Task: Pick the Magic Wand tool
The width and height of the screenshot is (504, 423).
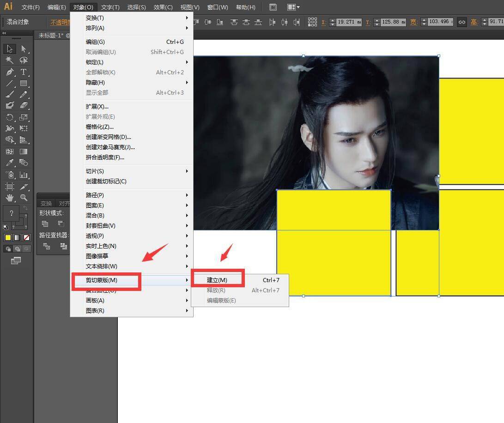Action: click(x=9, y=60)
